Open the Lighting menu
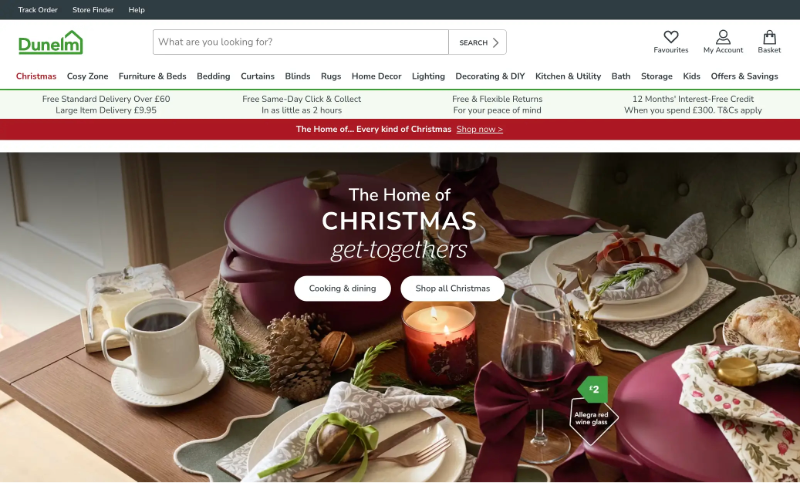This screenshot has width=800, height=483. [x=428, y=76]
